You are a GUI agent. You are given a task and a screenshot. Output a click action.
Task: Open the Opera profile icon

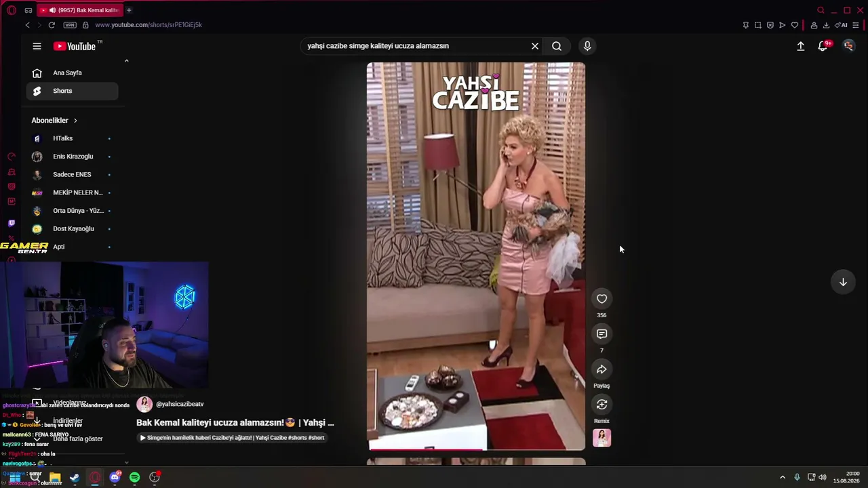pyautogui.click(x=814, y=25)
